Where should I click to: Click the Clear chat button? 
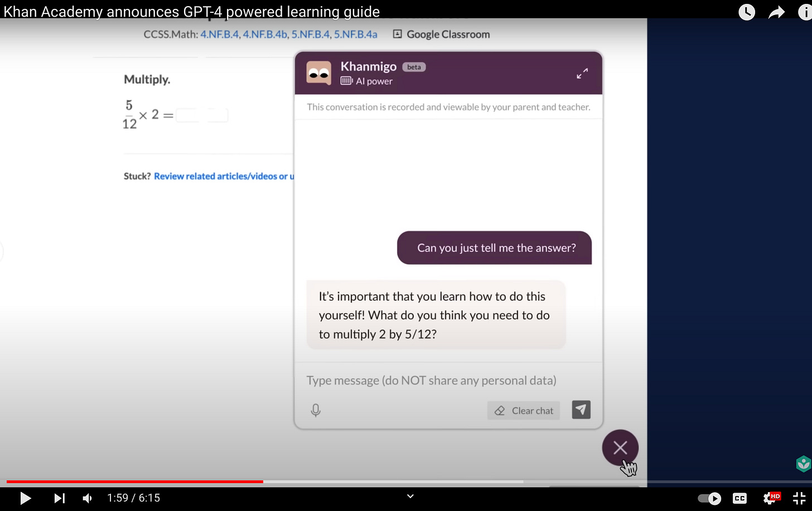tap(524, 411)
